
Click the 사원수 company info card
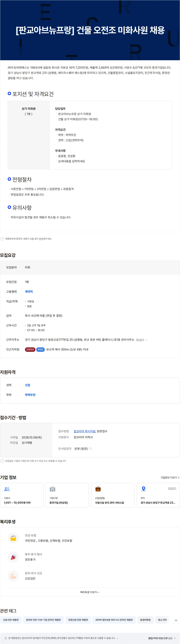(x=22, y=495)
